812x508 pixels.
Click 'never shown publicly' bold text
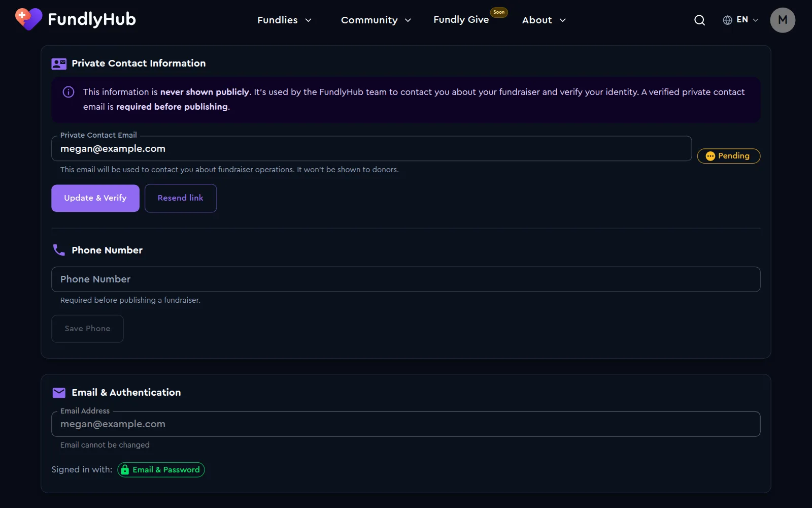pyautogui.click(x=205, y=92)
